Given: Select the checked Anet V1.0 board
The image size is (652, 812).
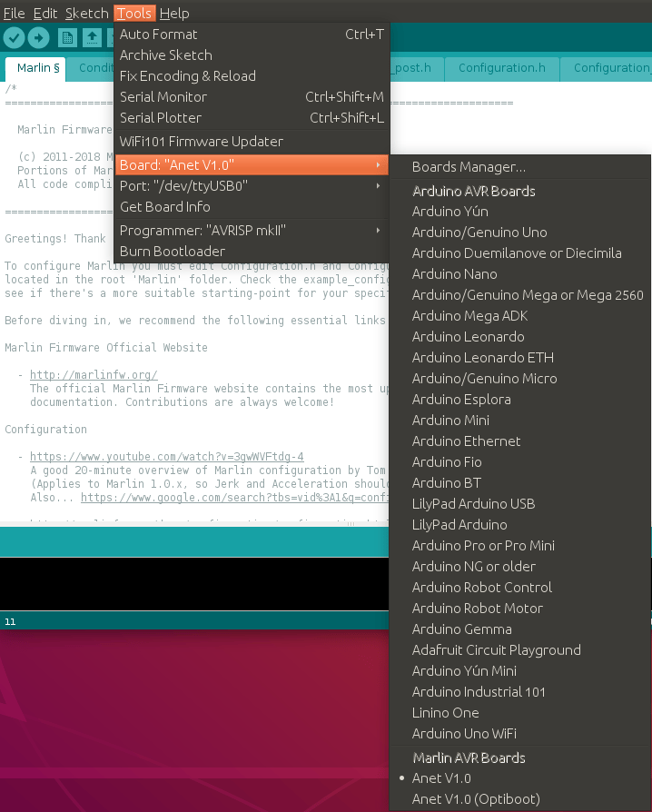Looking at the screenshot, I should [x=520, y=777].
